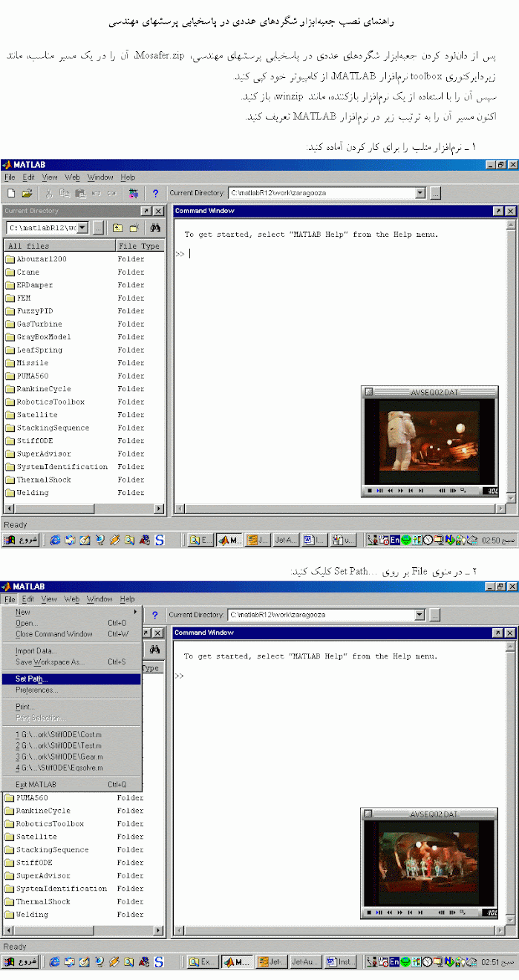Click Windows Start button beside 02:50 taskbar
This screenshot has width=519, height=980.
(x=20, y=540)
